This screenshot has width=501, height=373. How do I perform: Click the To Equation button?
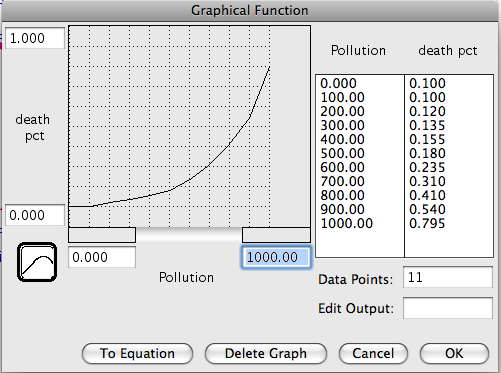(137, 353)
